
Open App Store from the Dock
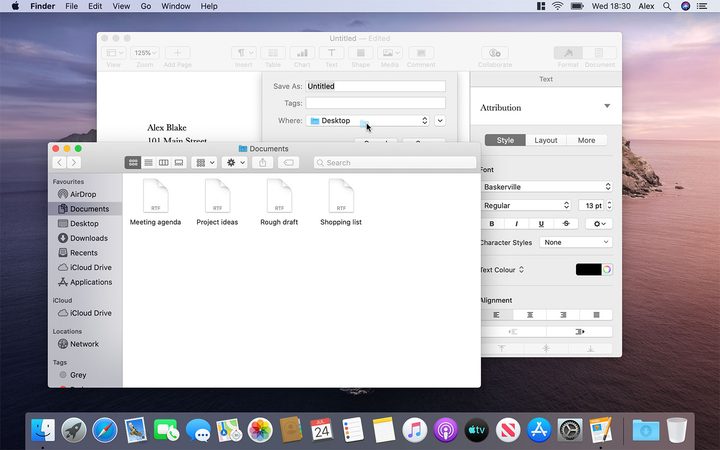tap(539, 431)
